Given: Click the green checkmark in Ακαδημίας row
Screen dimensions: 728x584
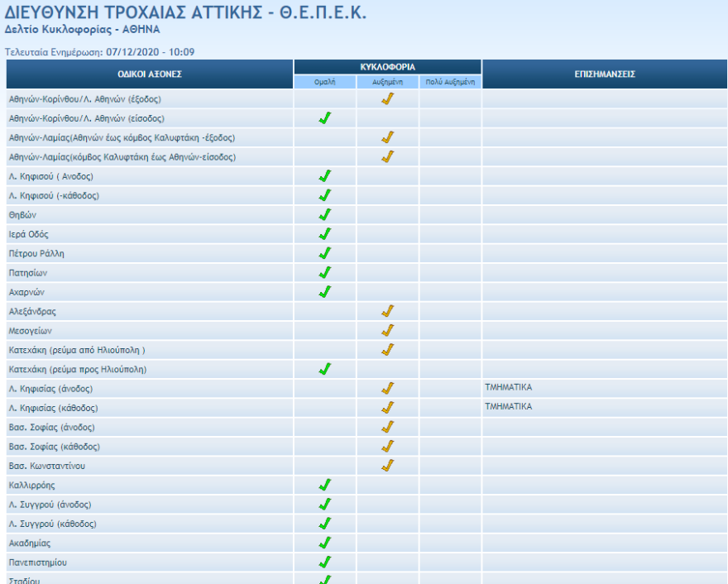Looking at the screenshot, I should coord(325,543).
